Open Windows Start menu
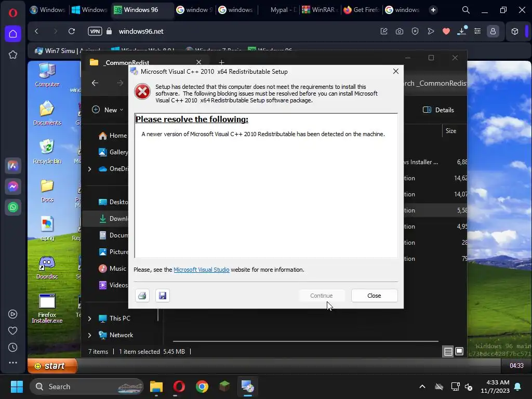 click(x=17, y=387)
